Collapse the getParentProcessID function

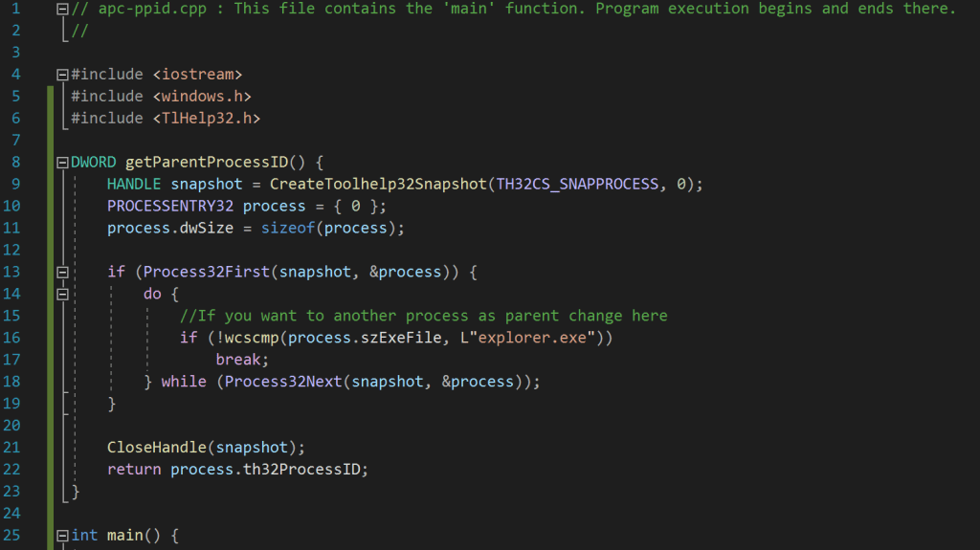click(62, 162)
